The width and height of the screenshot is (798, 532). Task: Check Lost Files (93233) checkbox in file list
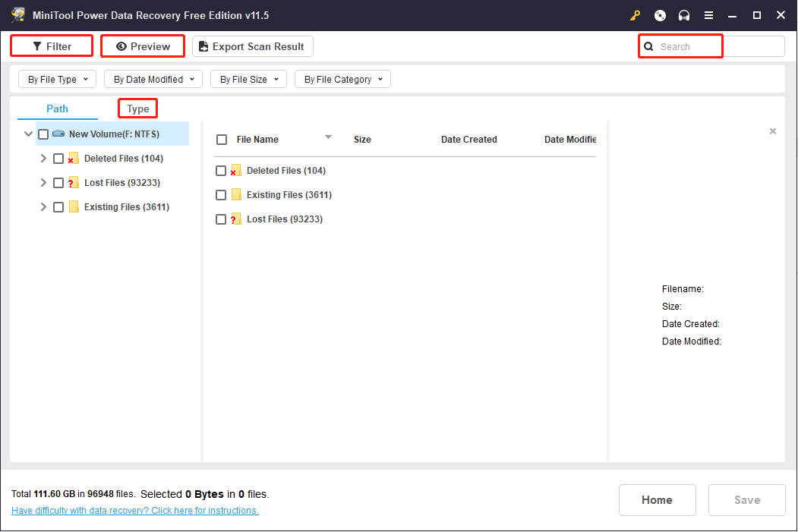click(221, 219)
